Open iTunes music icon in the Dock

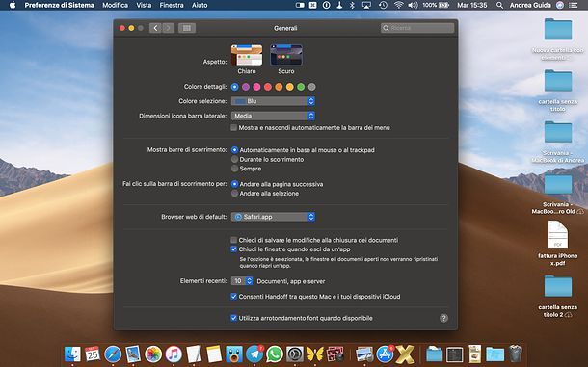tap(174, 354)
